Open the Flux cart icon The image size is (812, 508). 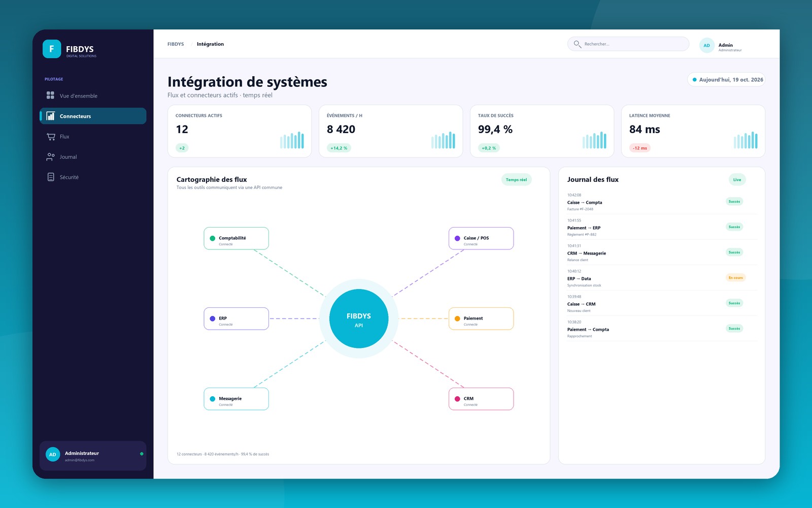pos(51,136)
